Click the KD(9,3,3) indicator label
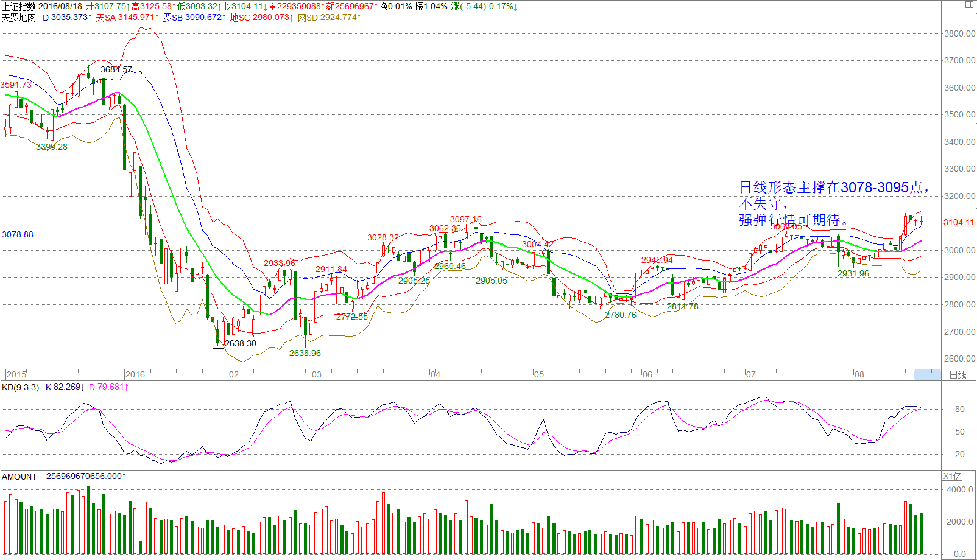977x560 pixels. [x=21, y=387]
